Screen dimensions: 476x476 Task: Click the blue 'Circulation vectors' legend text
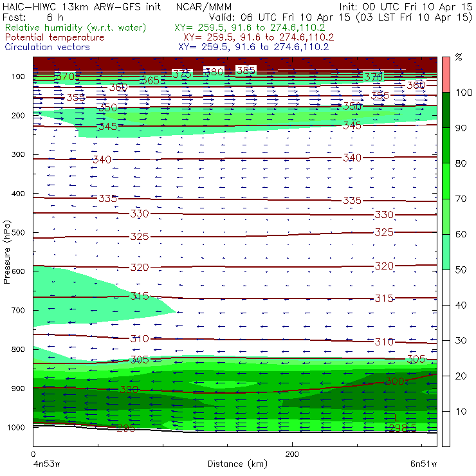click(47, 47)
